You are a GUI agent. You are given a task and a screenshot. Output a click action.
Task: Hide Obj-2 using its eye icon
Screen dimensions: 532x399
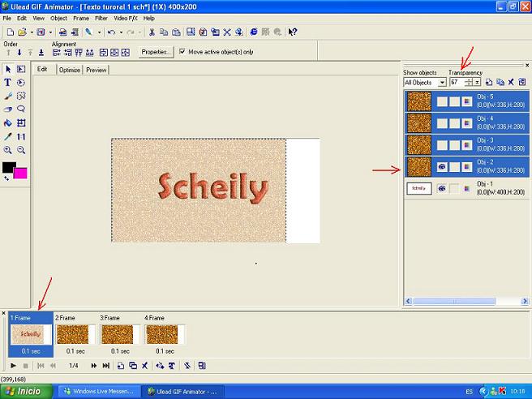(442, 166)
